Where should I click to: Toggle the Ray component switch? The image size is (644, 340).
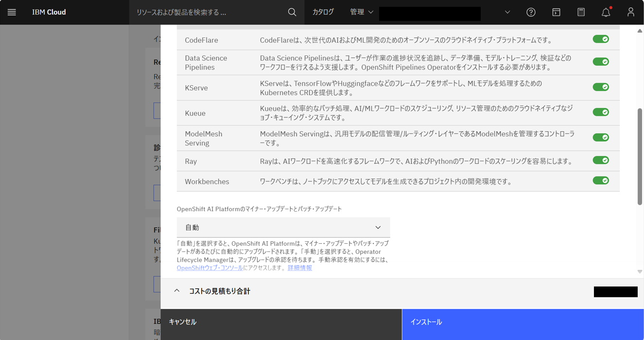point(601,160)
